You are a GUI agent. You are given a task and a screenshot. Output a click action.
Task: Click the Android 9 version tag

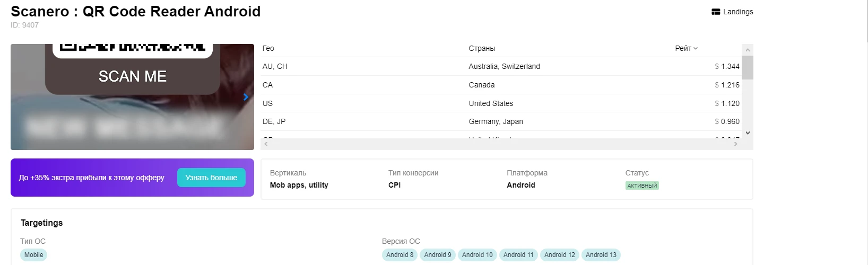[x=438, y=255]
